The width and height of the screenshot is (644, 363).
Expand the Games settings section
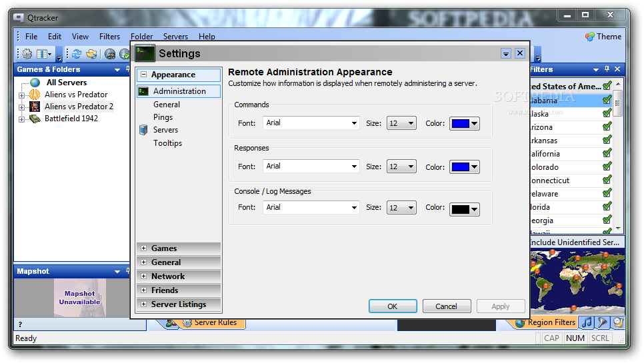[x=144, y=248]
